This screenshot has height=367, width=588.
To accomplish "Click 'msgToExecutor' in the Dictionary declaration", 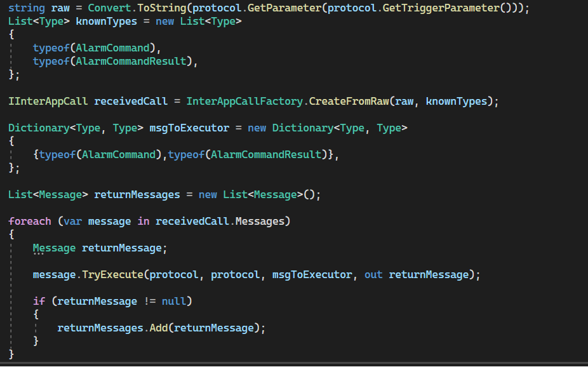I will click(189, 128).
